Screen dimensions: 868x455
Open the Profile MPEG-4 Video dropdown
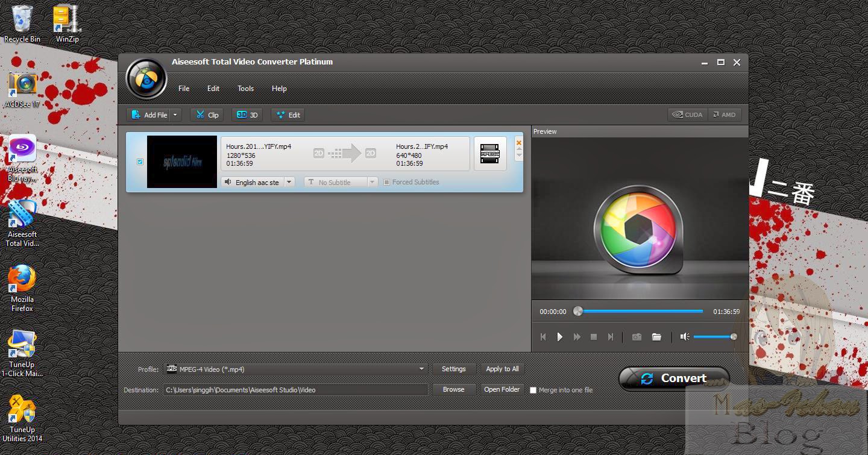point(295,369)
